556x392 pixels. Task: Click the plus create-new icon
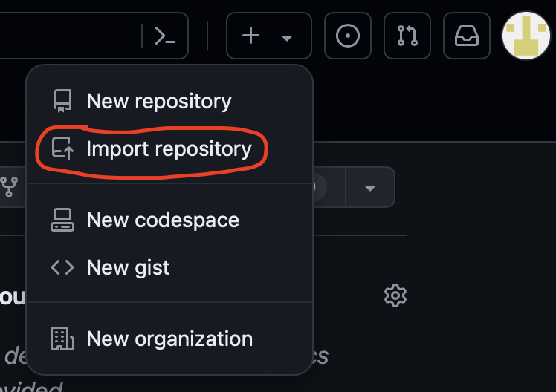[251, 36]
